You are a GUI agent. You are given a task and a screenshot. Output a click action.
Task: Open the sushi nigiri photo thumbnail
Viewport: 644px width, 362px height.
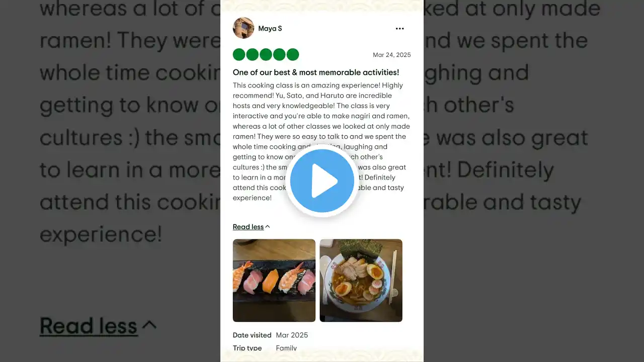[x=274, y=281]
